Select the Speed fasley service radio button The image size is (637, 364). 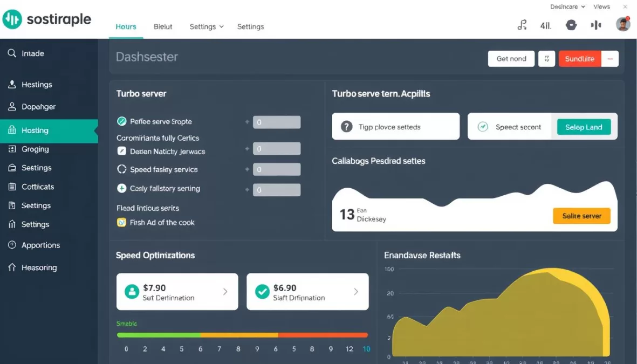coord(121,169)
